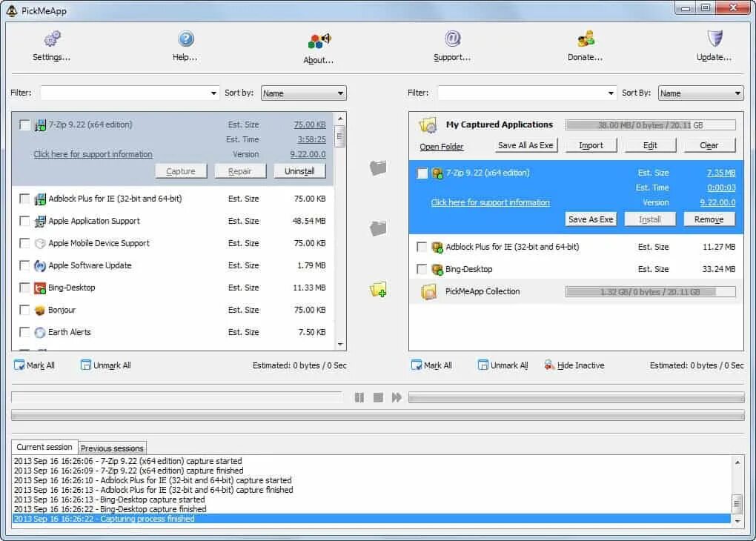This screenshot has height=541, width=756.
Task: Open left Filter dropdown arrow
Action: [x=213, y=93]
